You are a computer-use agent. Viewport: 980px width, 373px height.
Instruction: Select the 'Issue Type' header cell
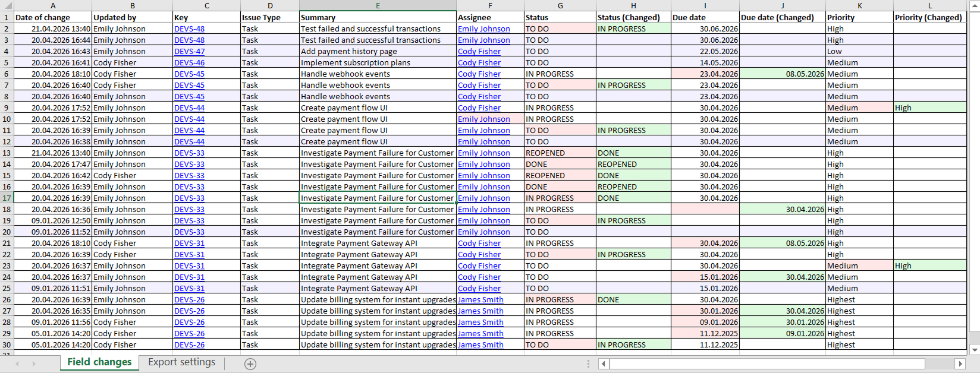(x=270, y=17)
